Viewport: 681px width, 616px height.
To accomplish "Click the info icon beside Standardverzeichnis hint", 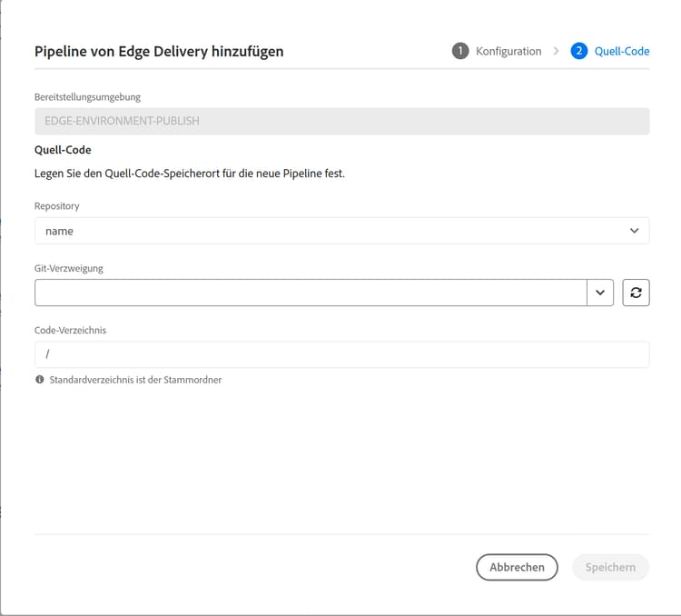I will point(40,380).
